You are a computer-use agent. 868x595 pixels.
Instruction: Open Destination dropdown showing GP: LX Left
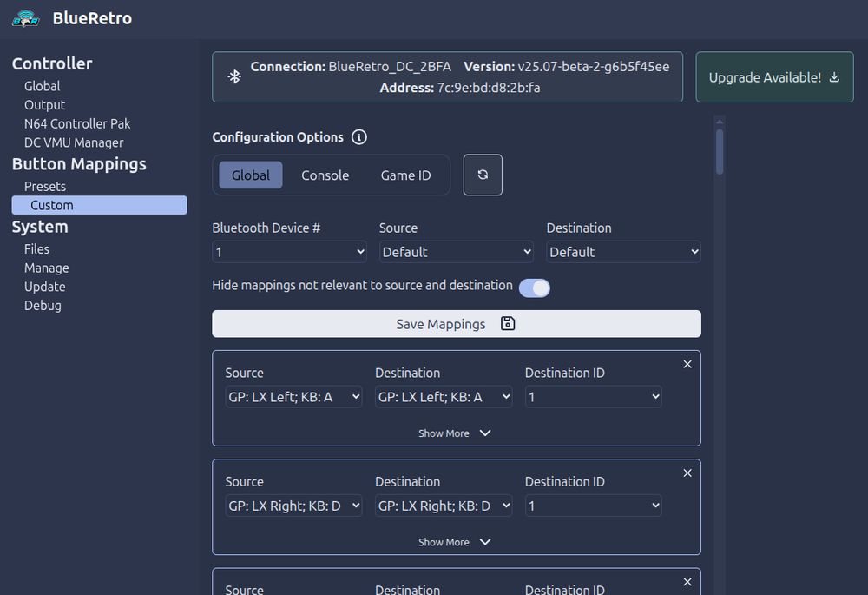(444, 397)
